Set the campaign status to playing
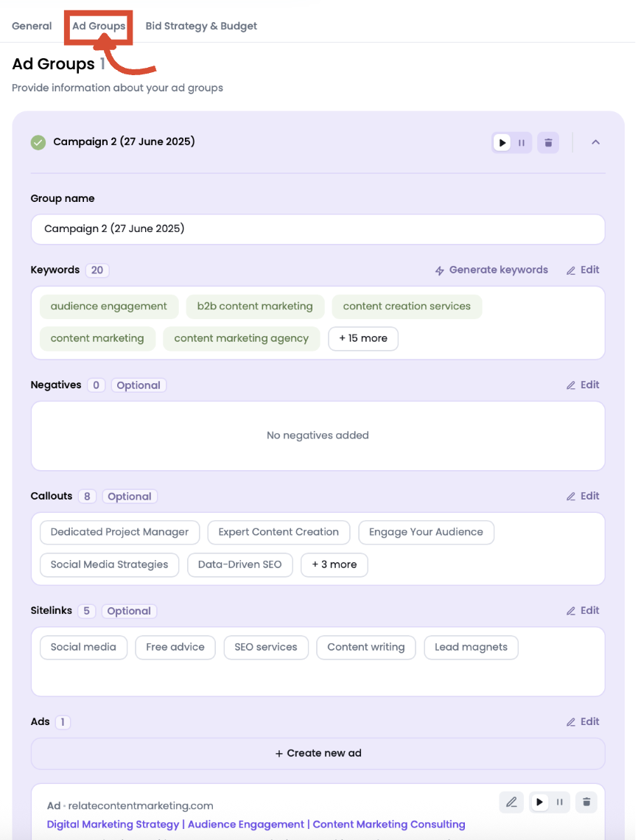The height and width of the screenshot is (840, 638). click(502, 141)
